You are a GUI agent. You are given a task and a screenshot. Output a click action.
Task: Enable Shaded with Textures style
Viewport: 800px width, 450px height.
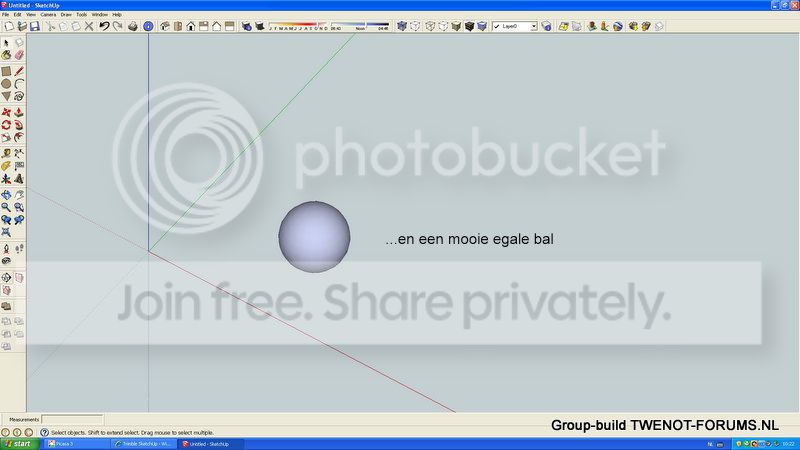(x=469, y=26)
